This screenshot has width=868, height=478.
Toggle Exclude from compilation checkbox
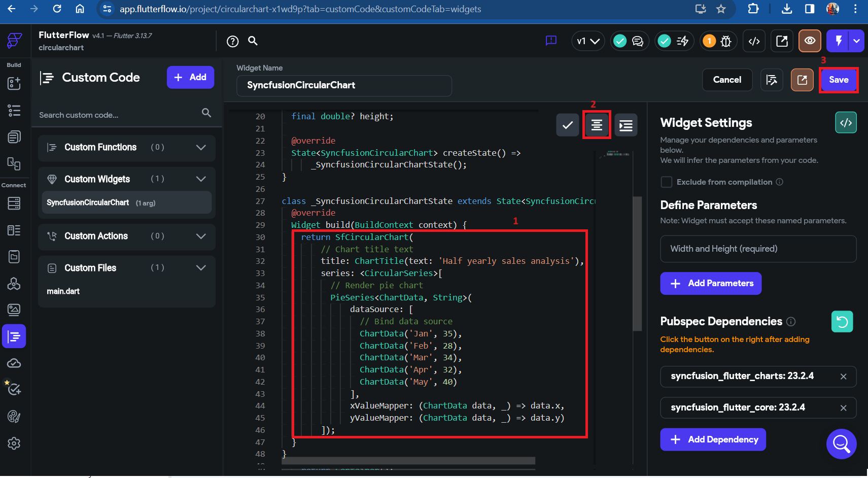tap(667, 182)
